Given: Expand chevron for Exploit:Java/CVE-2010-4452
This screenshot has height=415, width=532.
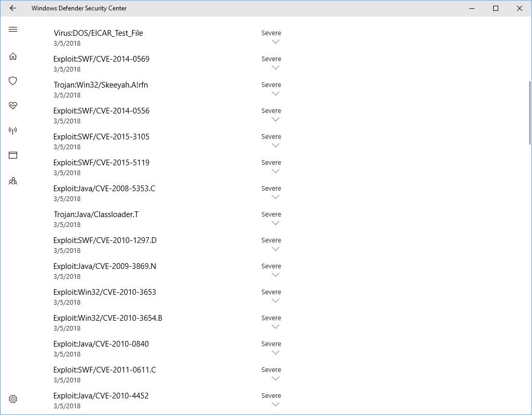Looking at the screenshot, I should tap(275, 404).
